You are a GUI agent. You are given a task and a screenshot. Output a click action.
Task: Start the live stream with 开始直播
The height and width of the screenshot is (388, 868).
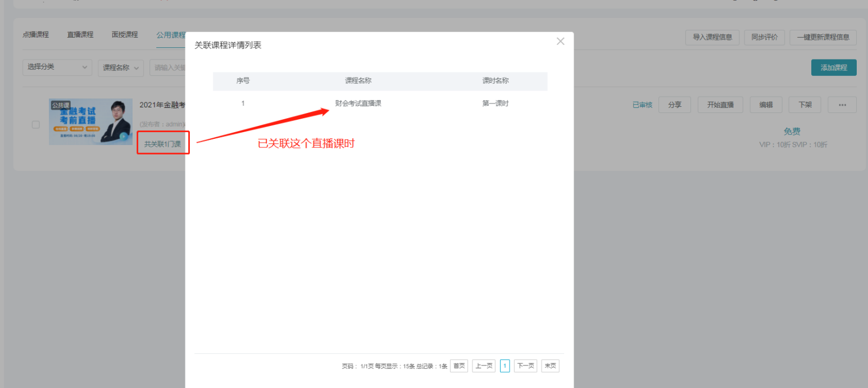coord(720,105)
